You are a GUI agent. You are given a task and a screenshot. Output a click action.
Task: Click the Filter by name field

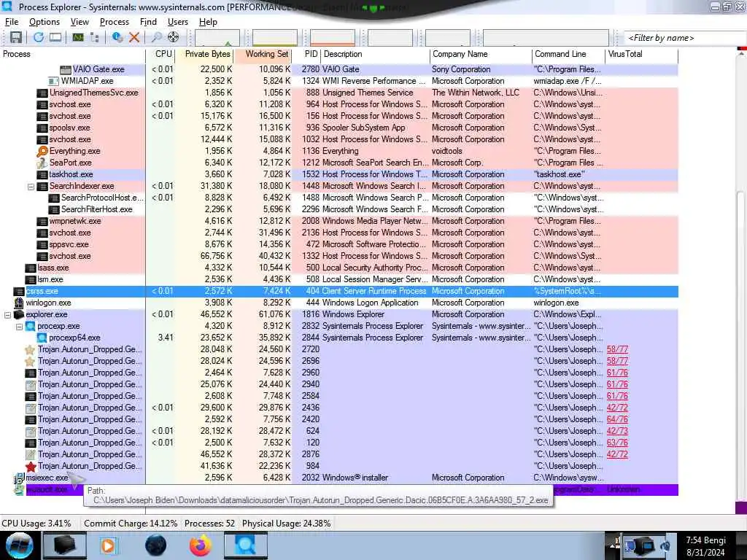tap(685, 38)
